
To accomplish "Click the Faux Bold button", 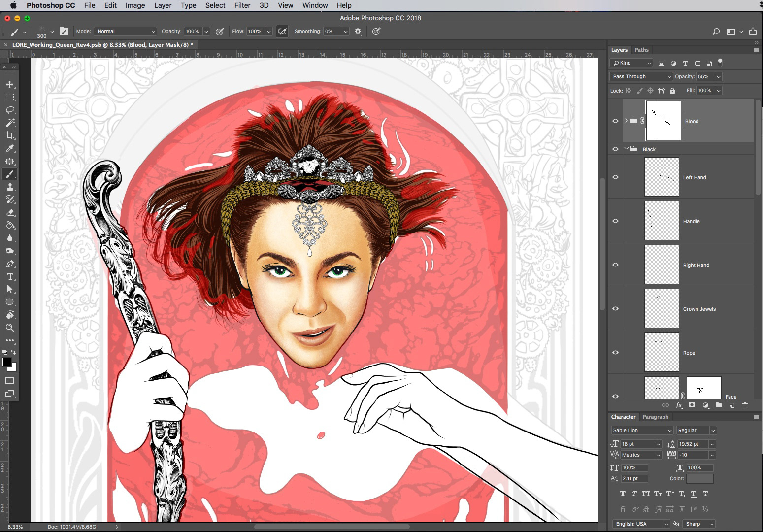I will tap(622, 494).
